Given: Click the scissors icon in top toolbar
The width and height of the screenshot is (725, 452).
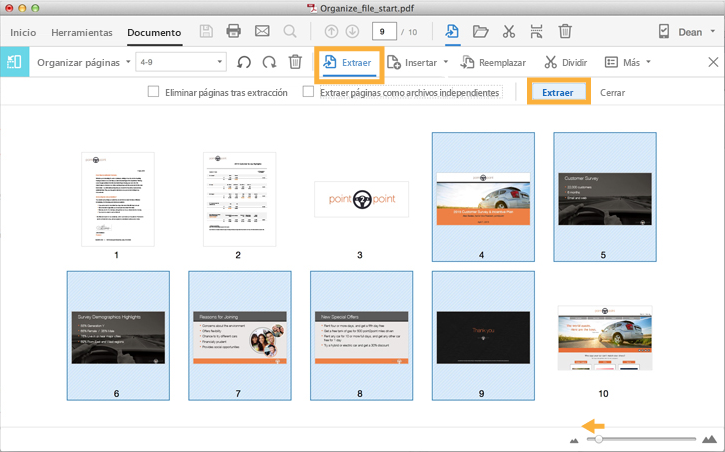Looking at the screenshot, I should click(x=509, y=31).
